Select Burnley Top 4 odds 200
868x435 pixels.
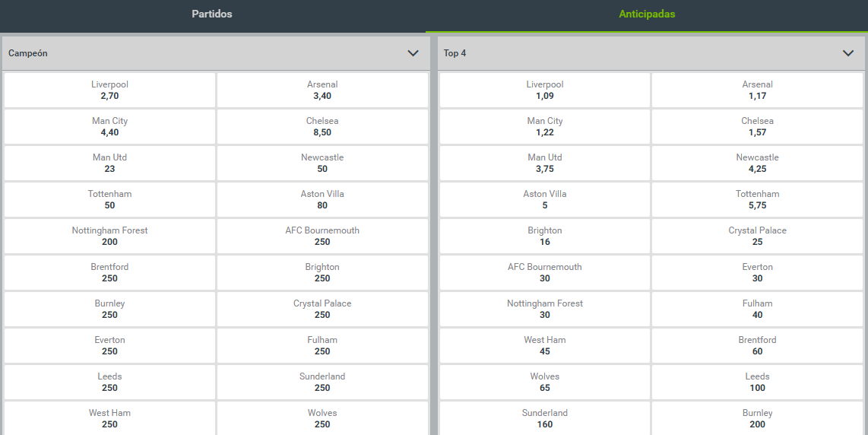tap(757, 418)
